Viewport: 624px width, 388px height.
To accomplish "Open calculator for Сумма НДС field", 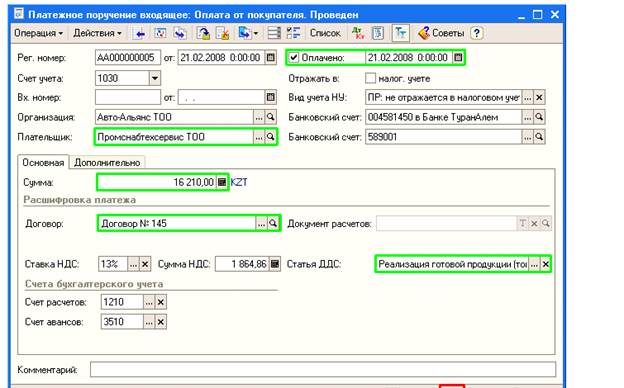I will tap(275, 264).
